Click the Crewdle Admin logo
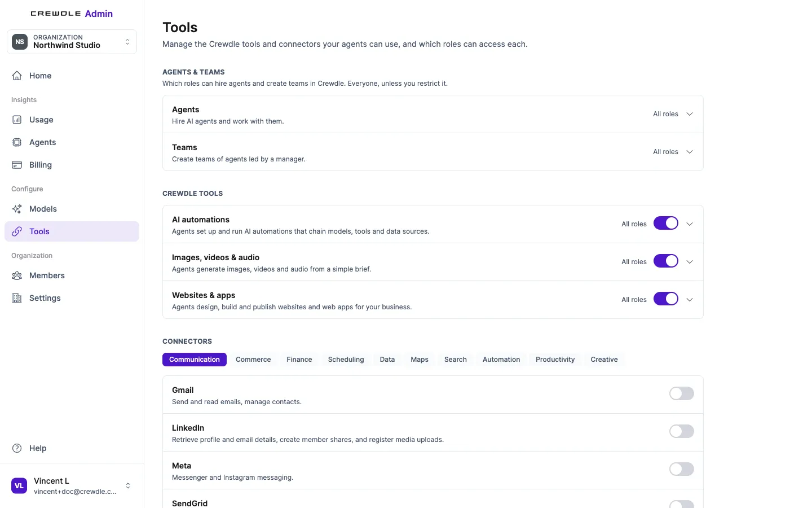The image size is (812, 508). pos(72,14)
